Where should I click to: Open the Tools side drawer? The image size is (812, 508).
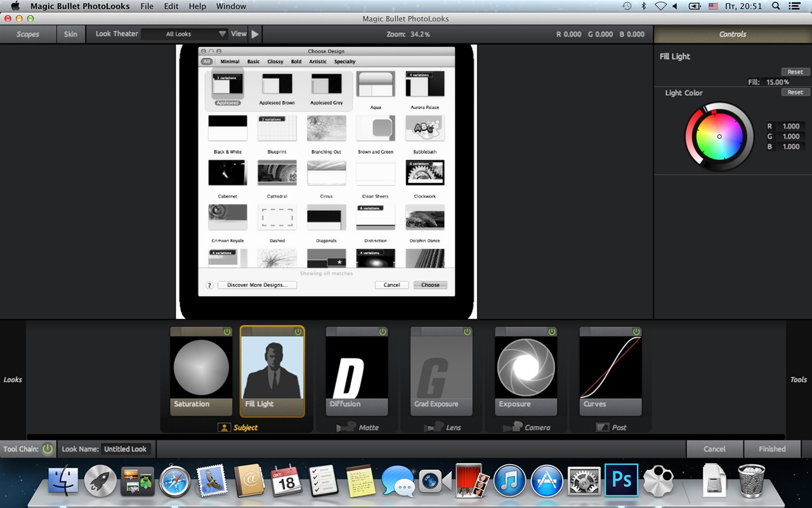coord(799,380)
